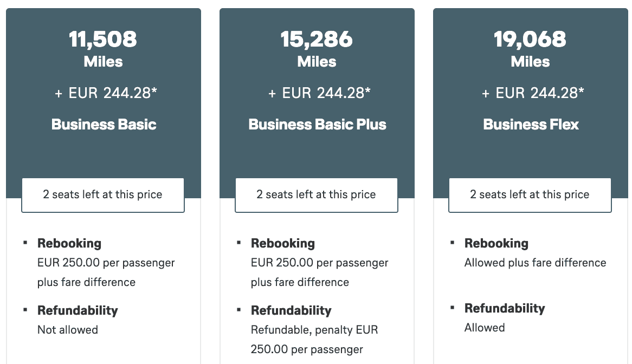Screen dimensions: 632x364
Task: Choose the Business Basic Plus fare
Action: tap(317, 125)
